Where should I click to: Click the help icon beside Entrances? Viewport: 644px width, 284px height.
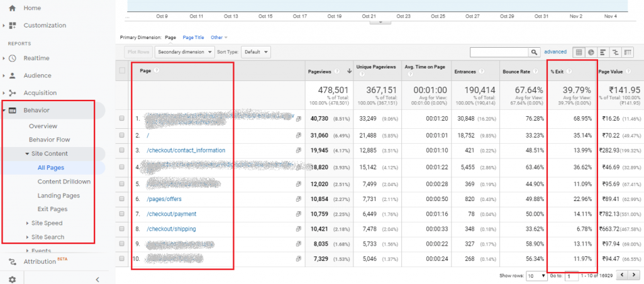tap(481, 72)
